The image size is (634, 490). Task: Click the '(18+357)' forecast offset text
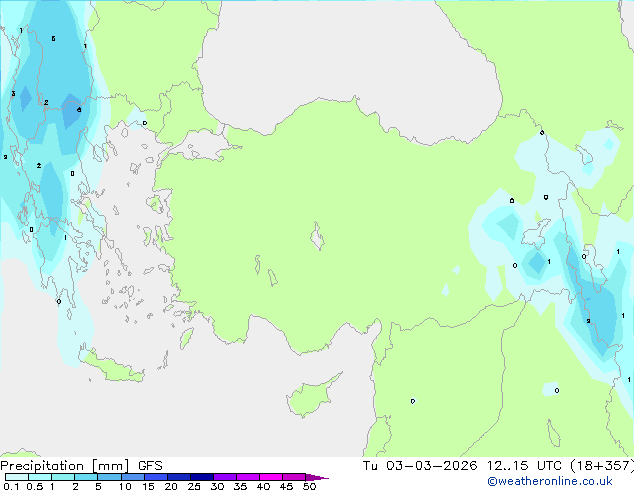click(x=602, y=466)
